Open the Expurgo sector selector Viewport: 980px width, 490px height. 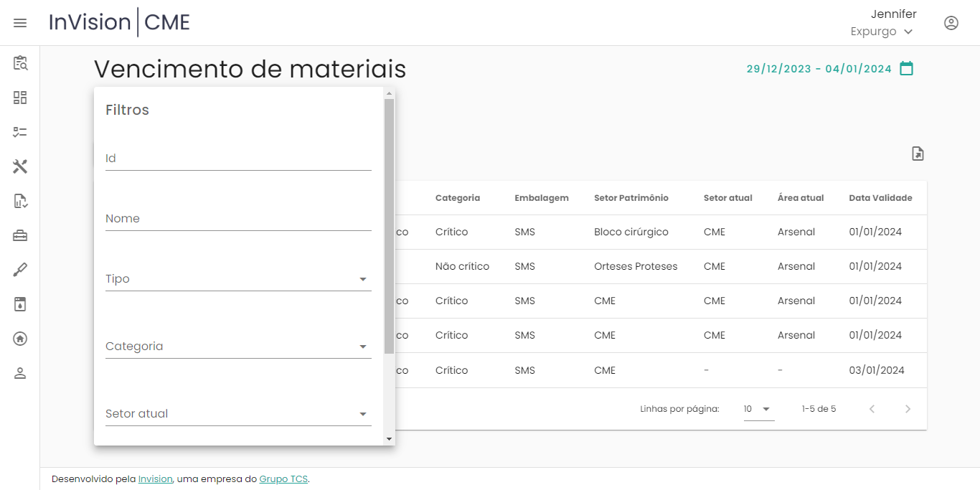[x=881, y=32]
